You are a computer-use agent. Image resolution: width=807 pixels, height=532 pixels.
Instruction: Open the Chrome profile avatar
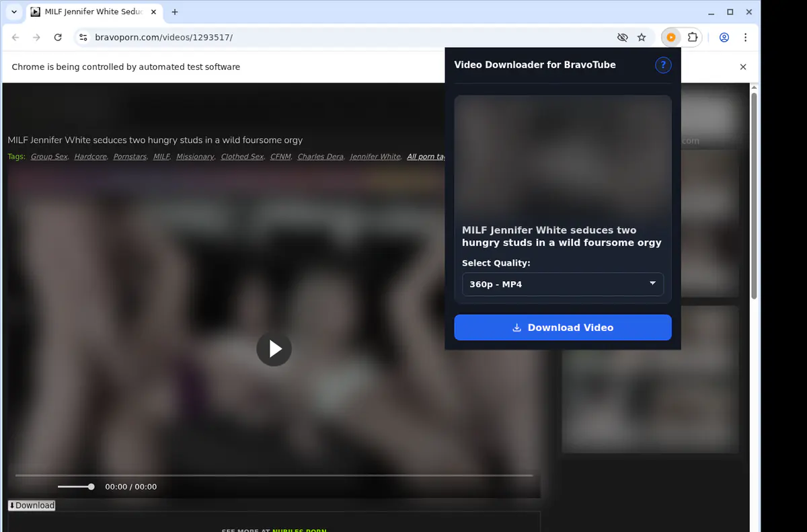(x=724, y=38)
